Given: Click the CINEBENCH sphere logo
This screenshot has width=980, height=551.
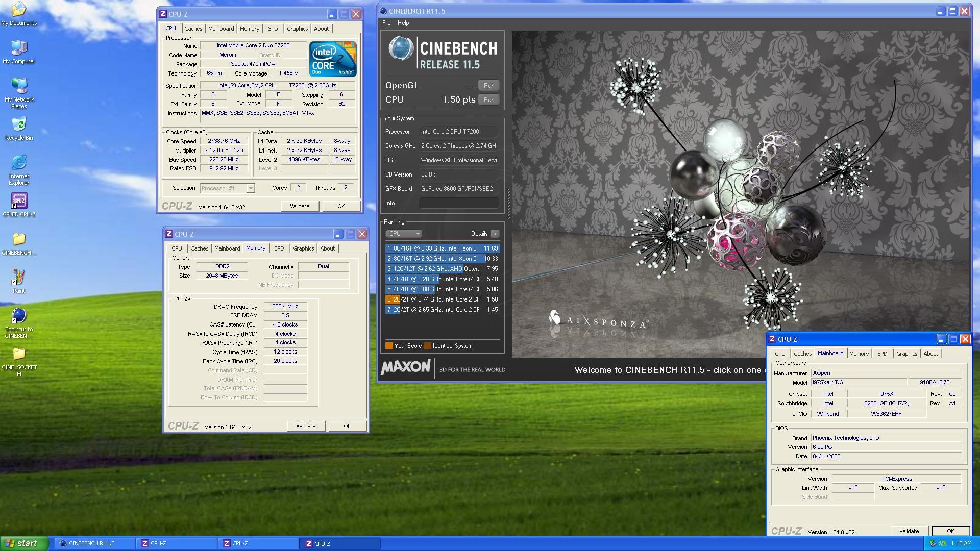Looking at the screenshot, I should click(x=401, y=49).
